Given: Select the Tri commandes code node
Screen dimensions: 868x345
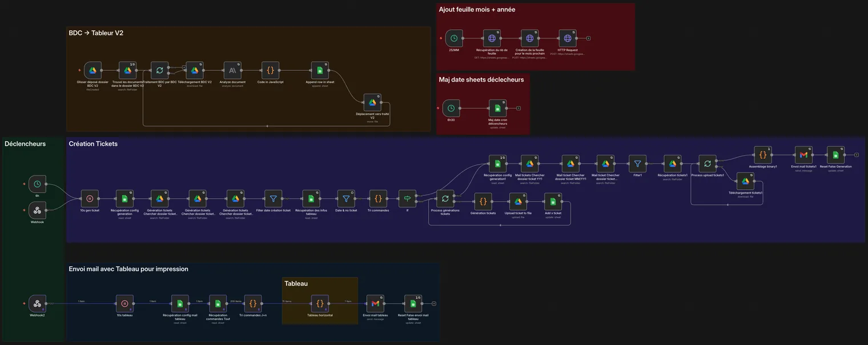Looking at the screenshot, I should tap(378, 199).
